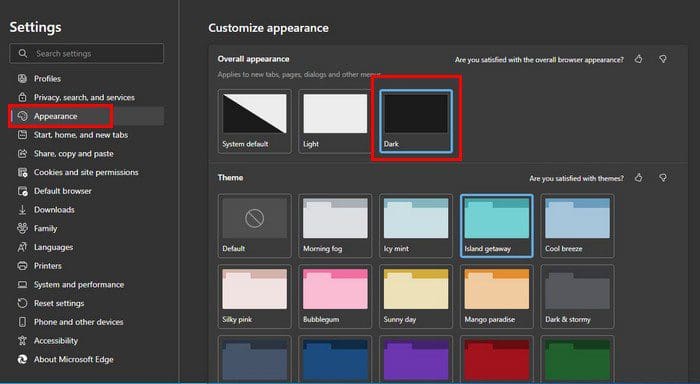Choose the Bubblegum theme
This screenshot has width=700, height=384.
pos(335,296)
